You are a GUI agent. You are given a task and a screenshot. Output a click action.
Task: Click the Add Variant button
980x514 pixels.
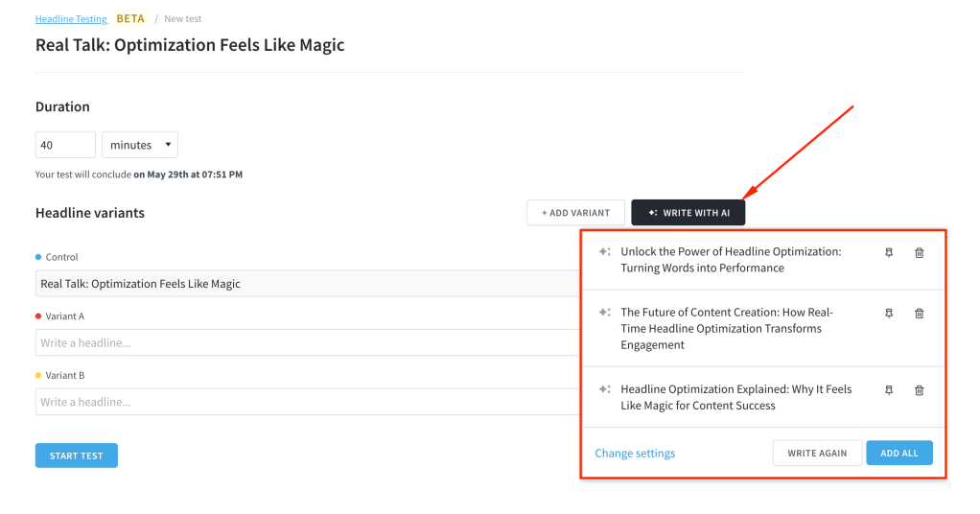click(575, 213)
